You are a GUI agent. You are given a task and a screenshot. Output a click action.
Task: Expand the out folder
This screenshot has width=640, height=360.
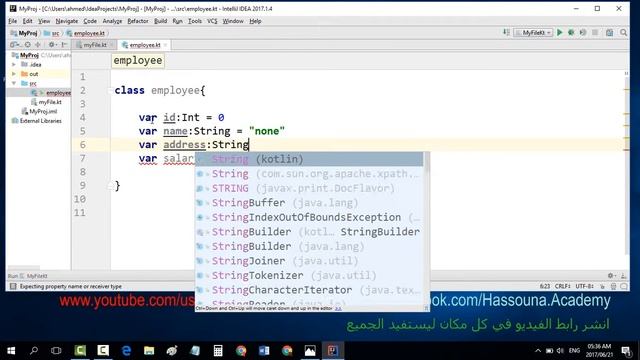tap(14, 74)
